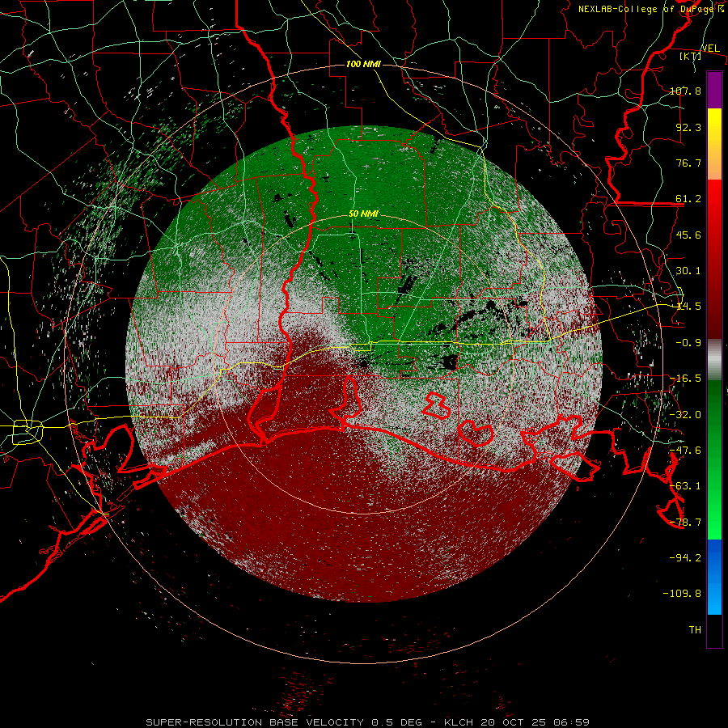728x728 pixels.
Task: Select the -94.2 velocity scale value
Action: [x=685, y=557]
